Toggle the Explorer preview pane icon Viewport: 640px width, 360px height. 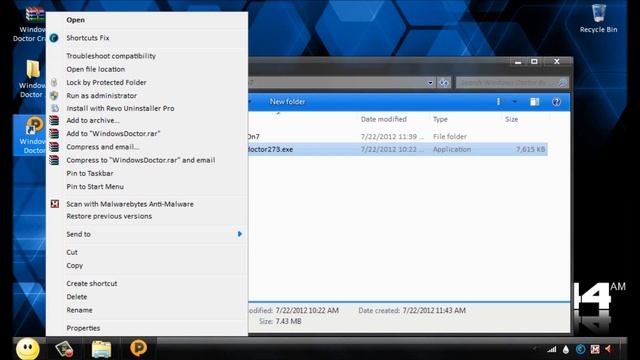(534, 102)
